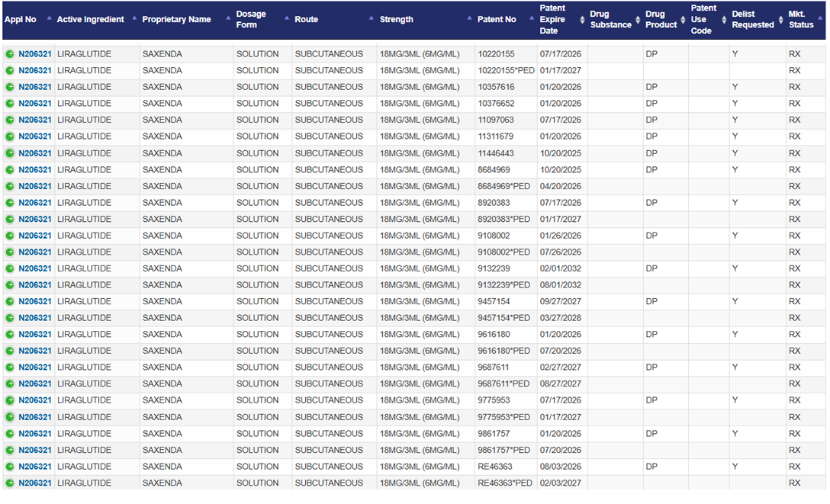Click N206321 link in patent 9861757 row
This screenshot has width=830, height=504.
(35, 434)
